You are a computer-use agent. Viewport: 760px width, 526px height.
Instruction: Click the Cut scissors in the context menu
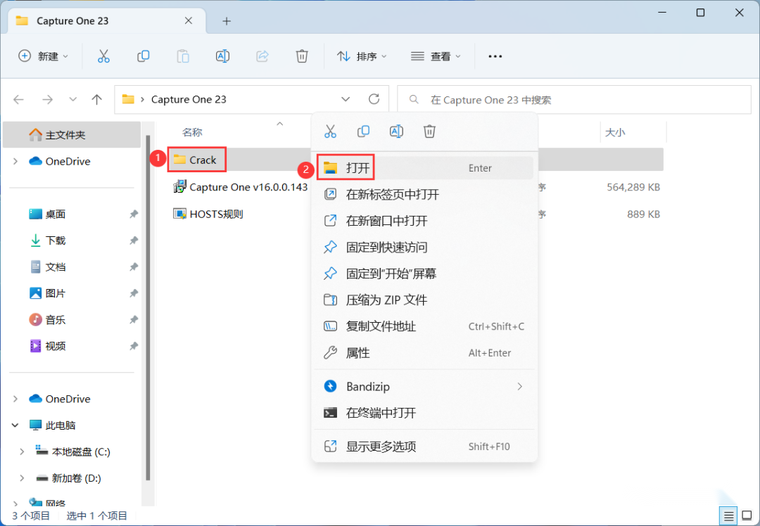[x=331, y=131]
